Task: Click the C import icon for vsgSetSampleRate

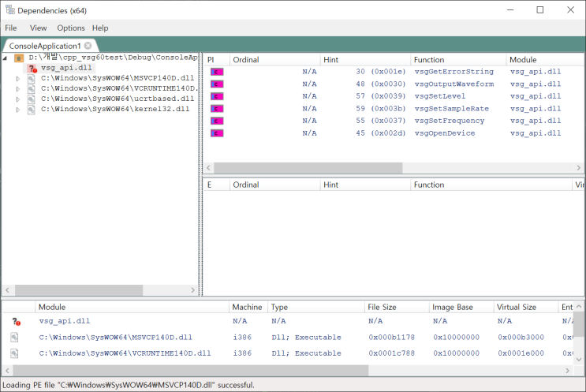Action: pos(217,109)
